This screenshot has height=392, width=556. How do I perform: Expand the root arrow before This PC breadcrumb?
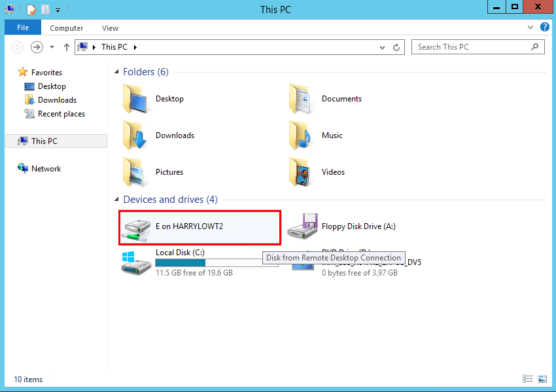click(x=94, y=47)
